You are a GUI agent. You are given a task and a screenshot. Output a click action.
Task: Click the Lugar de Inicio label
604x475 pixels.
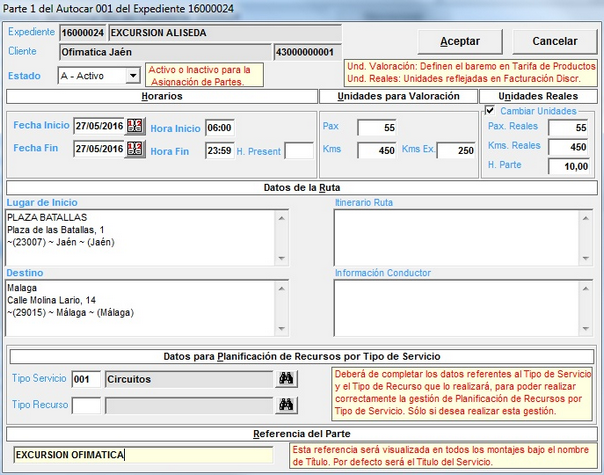click(42, 203)
